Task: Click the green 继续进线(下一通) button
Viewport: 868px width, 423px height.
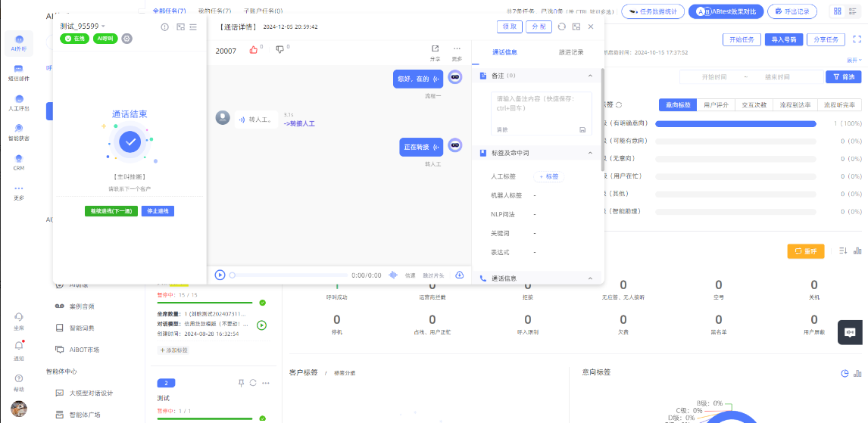Action: 111,211
